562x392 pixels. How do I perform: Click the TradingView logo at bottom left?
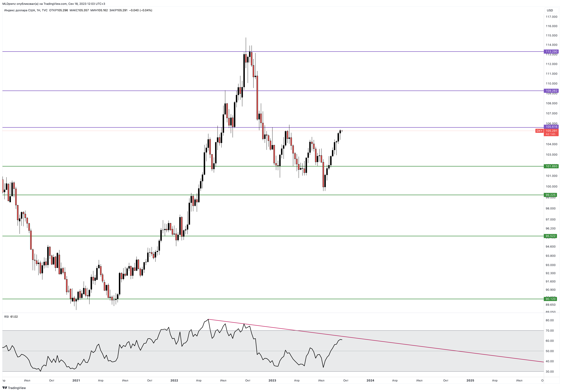point(14,388)
